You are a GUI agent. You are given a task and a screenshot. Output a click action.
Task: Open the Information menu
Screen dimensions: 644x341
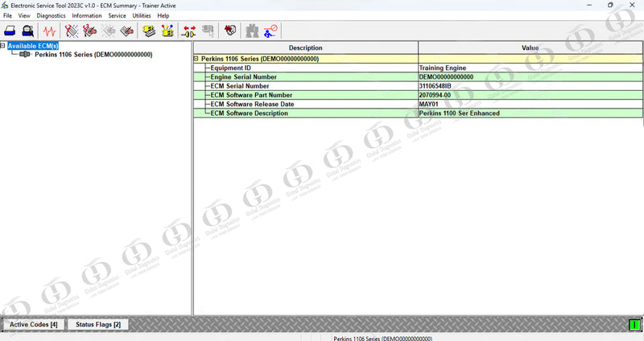tap(87, 15)
